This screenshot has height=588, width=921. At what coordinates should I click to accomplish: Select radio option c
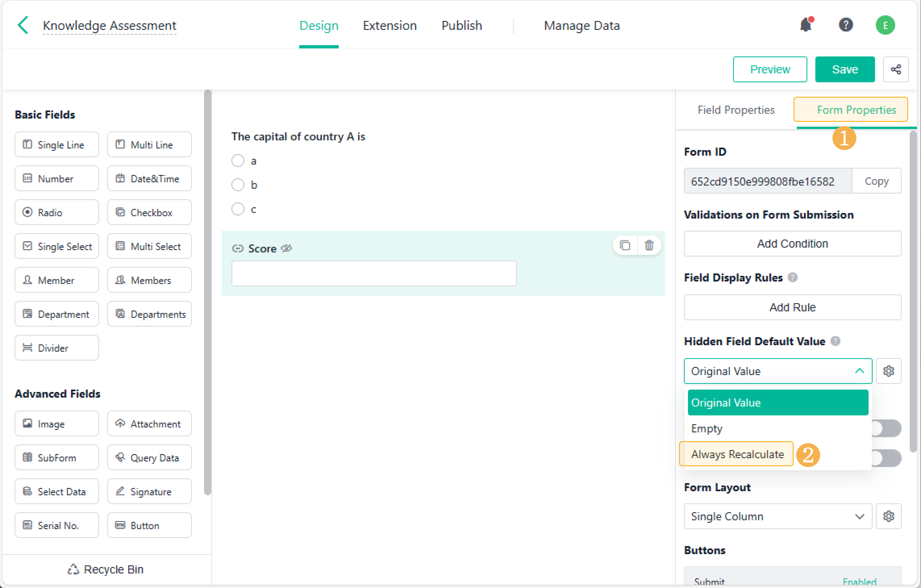(x=238, y=209)
